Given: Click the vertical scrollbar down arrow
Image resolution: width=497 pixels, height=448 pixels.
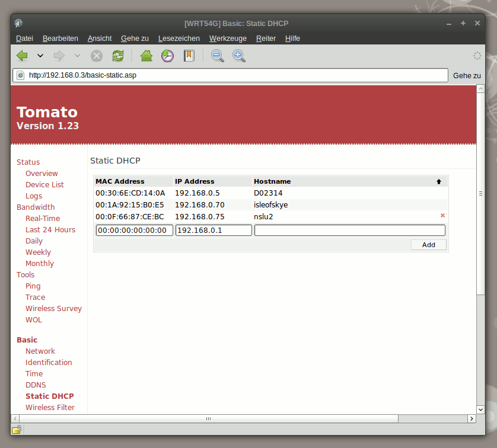Looking at the screenshot, I should (x=480, y=409).
